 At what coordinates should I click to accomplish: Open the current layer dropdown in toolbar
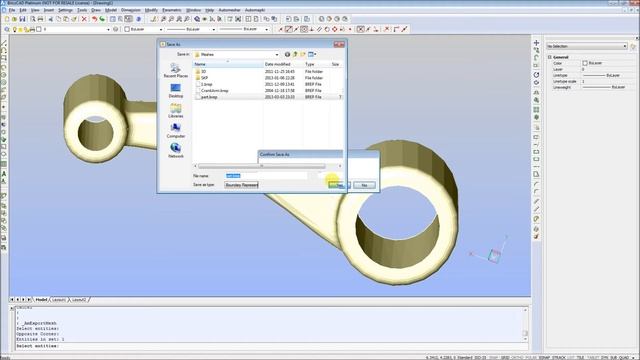pos(108,29)
